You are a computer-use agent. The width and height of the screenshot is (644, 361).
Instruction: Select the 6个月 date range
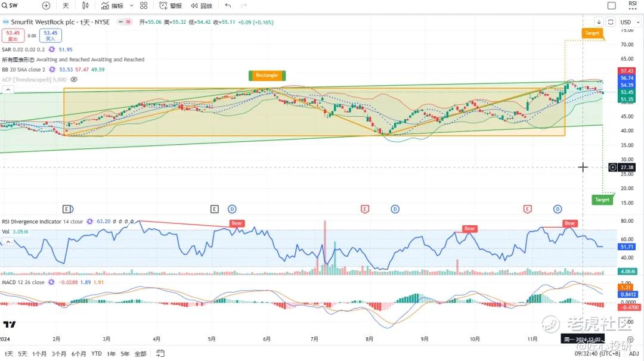click(x=79, y=354)
